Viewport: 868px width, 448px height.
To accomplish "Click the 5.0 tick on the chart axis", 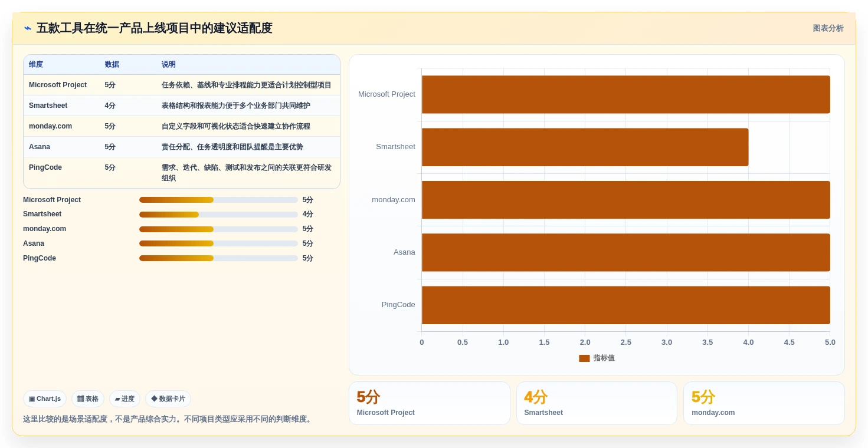I will click(830, 342).
